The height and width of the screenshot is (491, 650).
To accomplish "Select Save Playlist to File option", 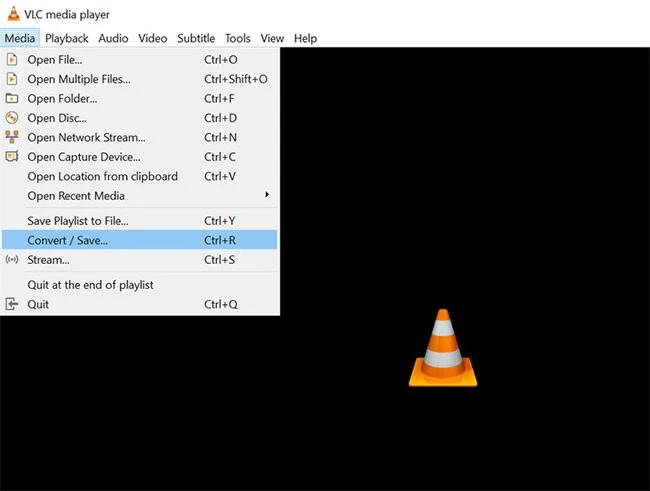I will (78, 220).
